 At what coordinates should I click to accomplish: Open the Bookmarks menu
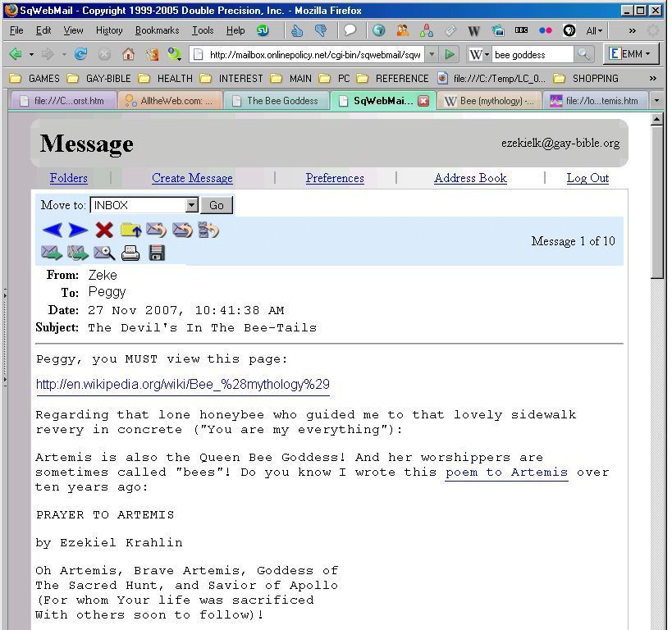(157, 30)
